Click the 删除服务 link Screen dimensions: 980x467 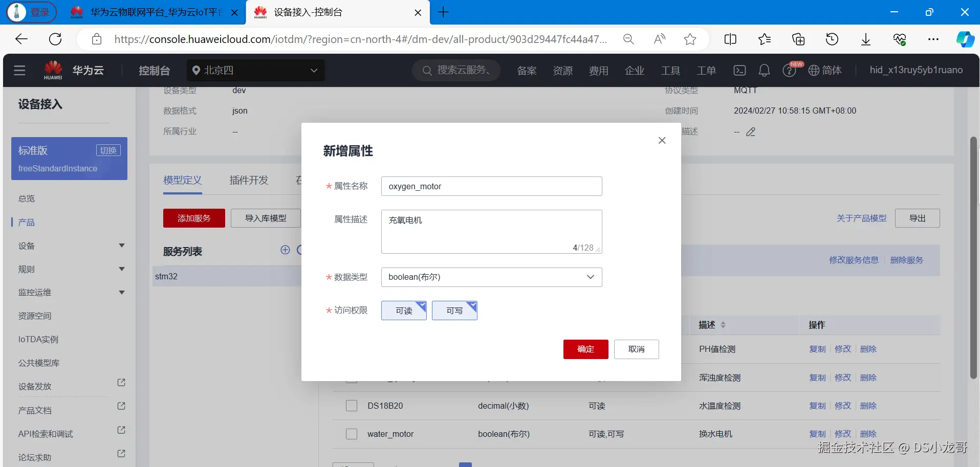pos(906,260)
